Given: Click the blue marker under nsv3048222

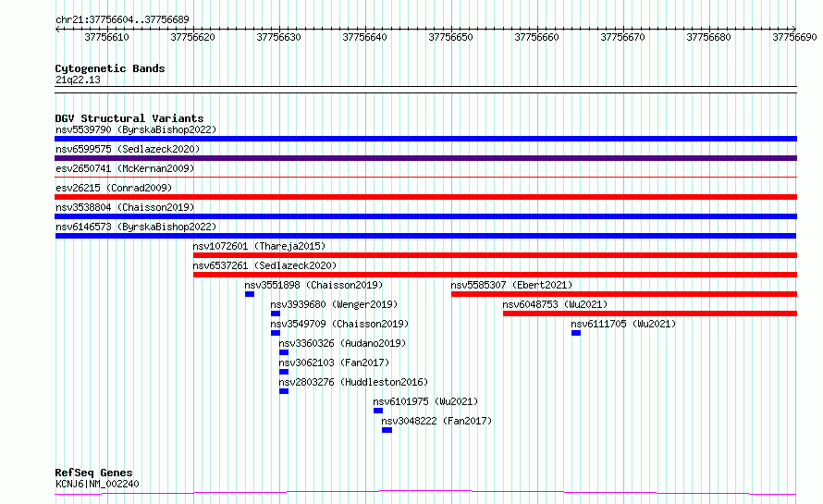Looking at the screenshot, I should 387,430.
